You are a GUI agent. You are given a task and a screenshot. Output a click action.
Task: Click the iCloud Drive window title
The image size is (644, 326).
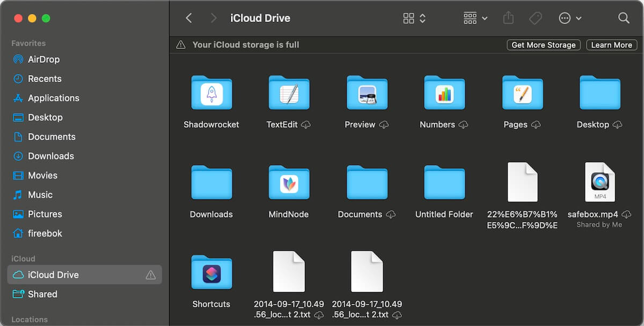(x=260, y=18)
